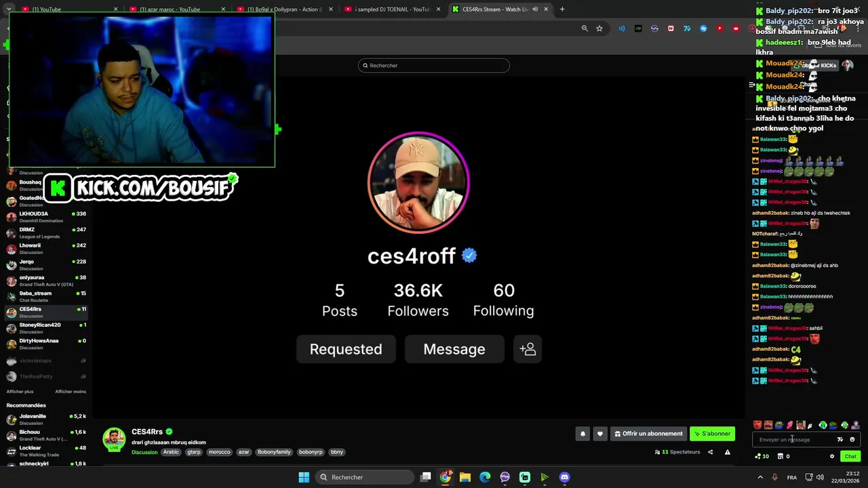Open Chrome from the taskbar

pyautogui.click(x=445, y=477)
